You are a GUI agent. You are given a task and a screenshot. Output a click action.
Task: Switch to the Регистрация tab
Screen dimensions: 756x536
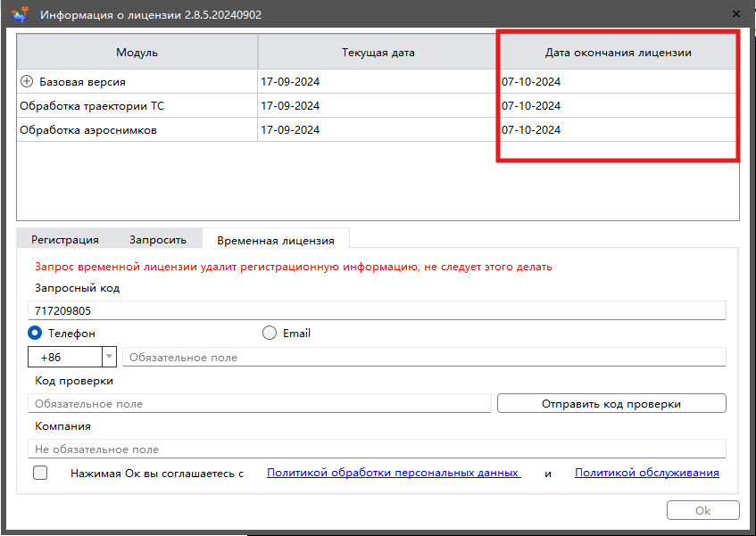click(65, 239)
